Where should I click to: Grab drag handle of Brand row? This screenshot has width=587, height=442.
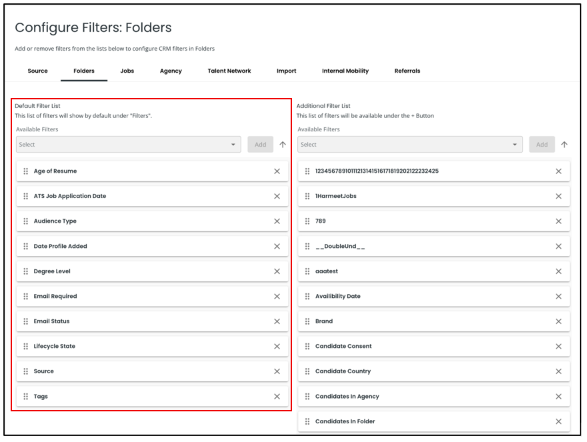[307, 321]
